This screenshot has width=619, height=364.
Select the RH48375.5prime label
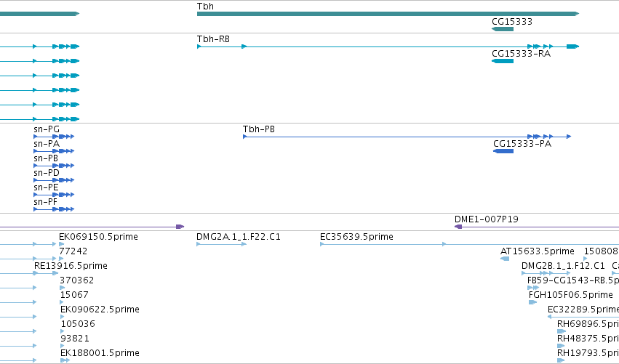click(588, 339)
